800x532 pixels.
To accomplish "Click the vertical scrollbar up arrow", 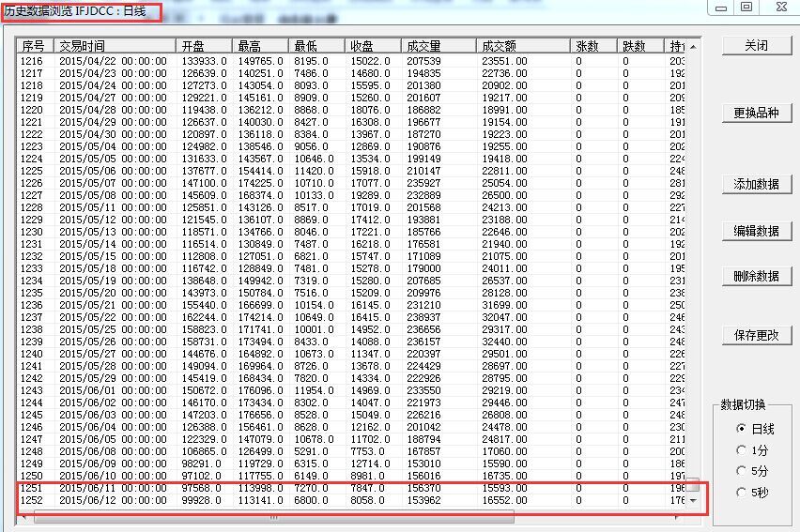I will 693,46.
